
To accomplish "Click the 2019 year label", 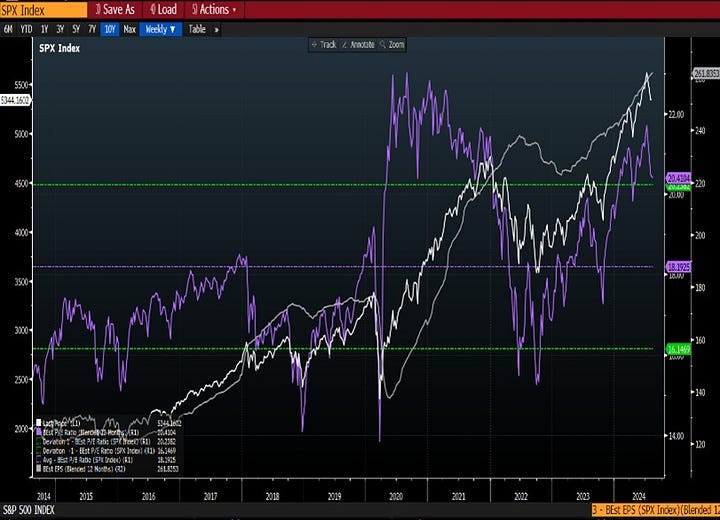I will click(334, 496).
